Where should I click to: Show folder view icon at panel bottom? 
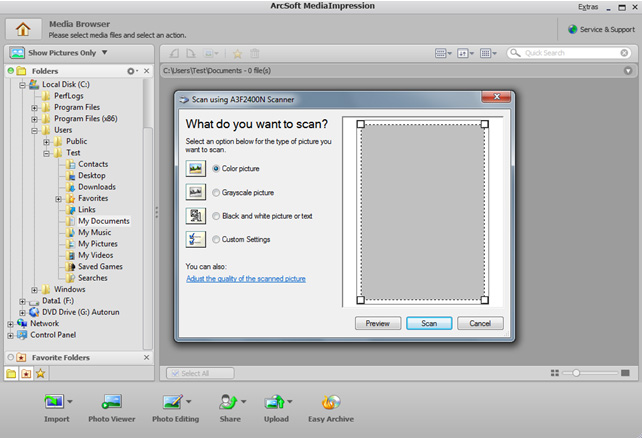[x=11, y=373]
